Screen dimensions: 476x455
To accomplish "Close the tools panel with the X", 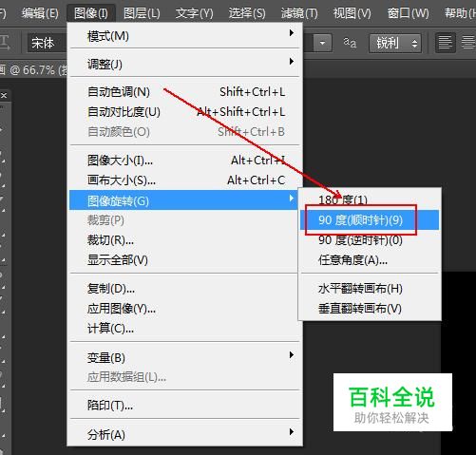I will pos(4,95).
